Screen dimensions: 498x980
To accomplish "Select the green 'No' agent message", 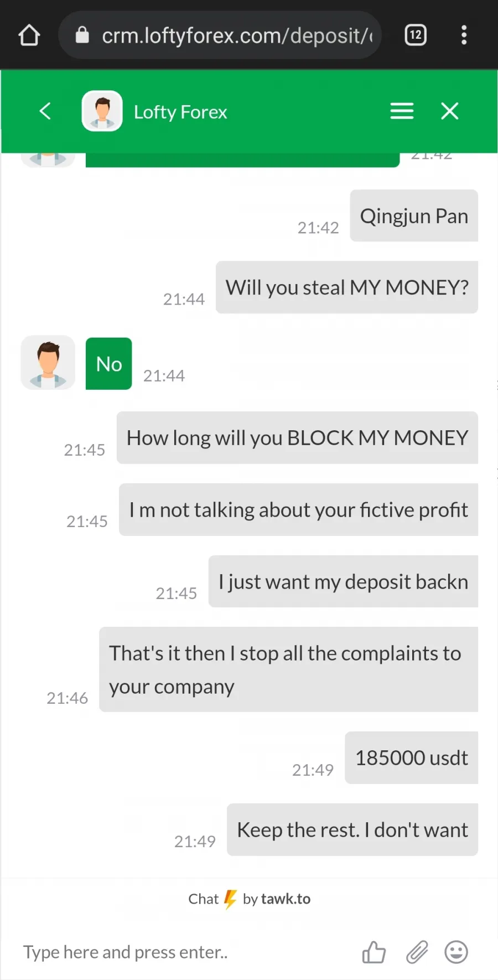I will [x=109, y=364].
